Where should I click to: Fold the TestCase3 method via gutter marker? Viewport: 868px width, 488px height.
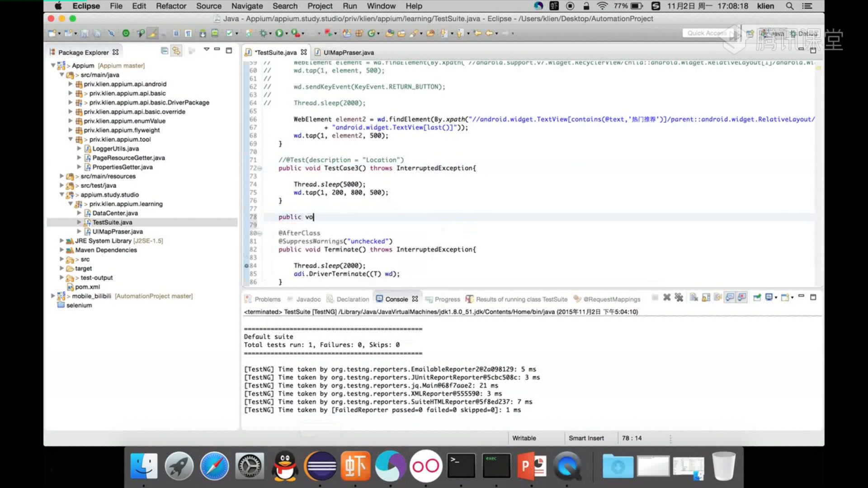(260, 168)
